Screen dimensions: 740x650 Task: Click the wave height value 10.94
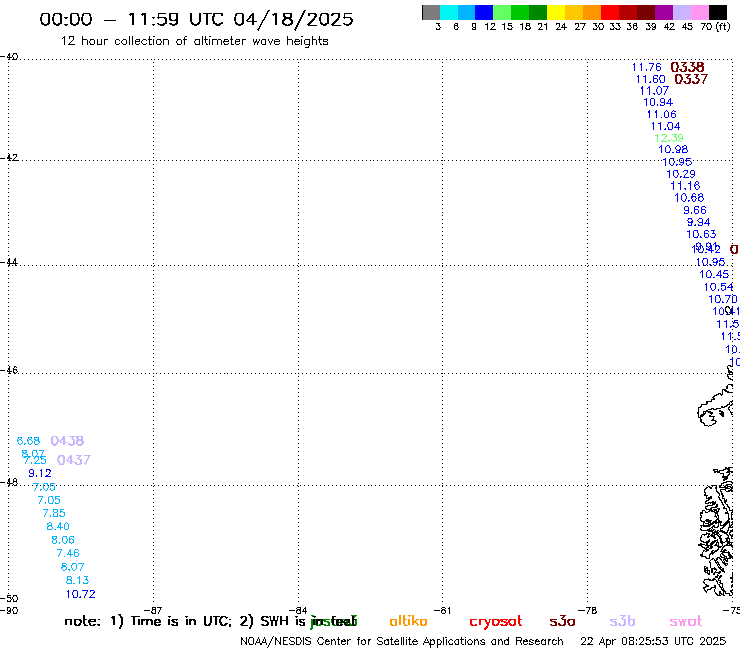point(658,102)
